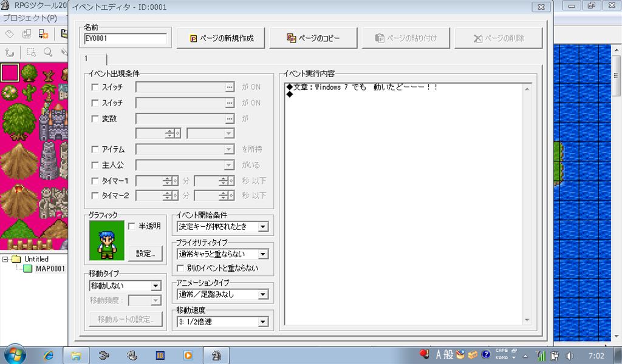
Task: Pick the erupting volcano tile
Action: 18,201
